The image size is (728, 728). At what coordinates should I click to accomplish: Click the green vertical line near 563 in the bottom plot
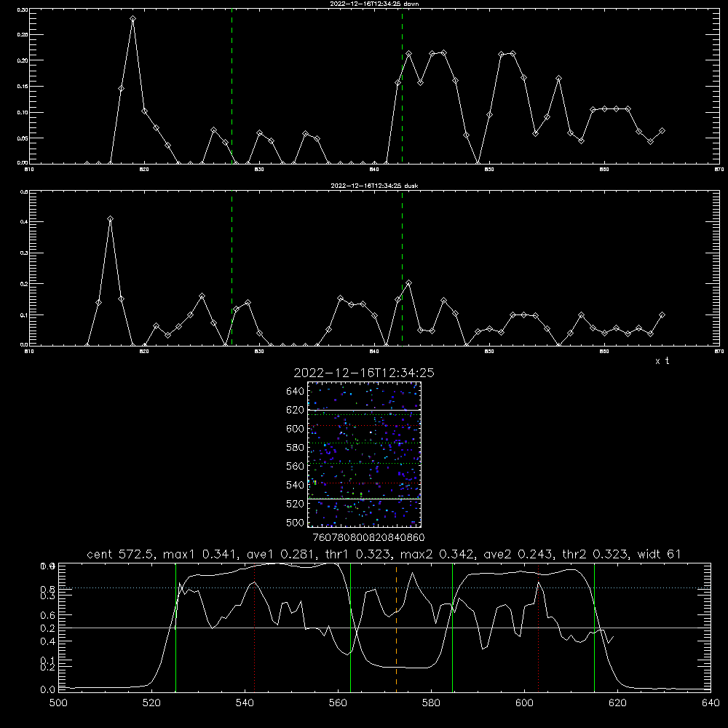tap(351, 628)
